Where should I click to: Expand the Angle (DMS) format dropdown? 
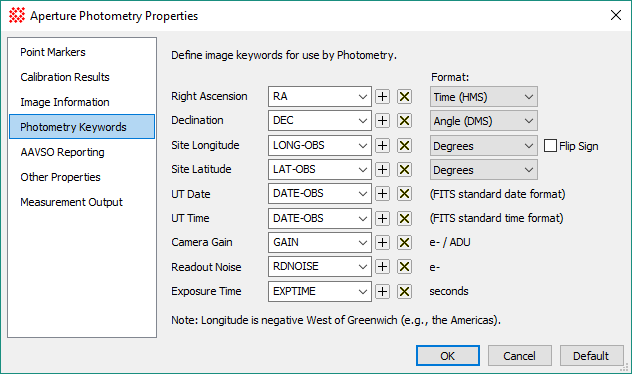pyautogui.click(x=484, y=121)
